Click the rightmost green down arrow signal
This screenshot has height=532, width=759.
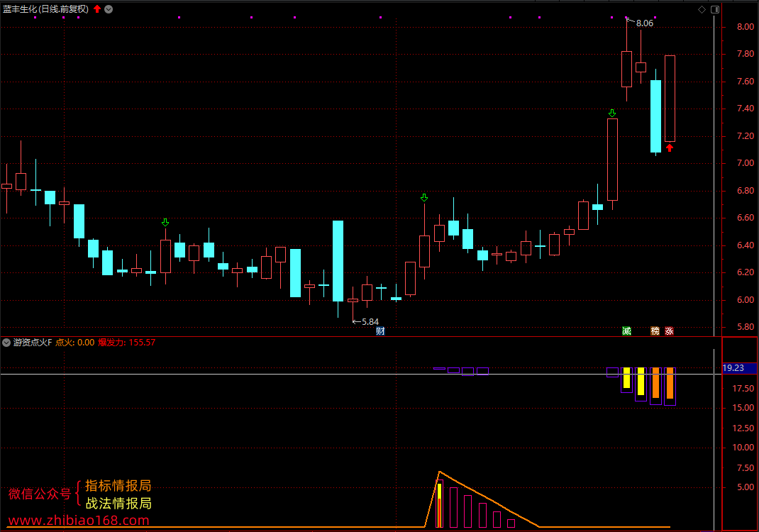tap(612, 113)
